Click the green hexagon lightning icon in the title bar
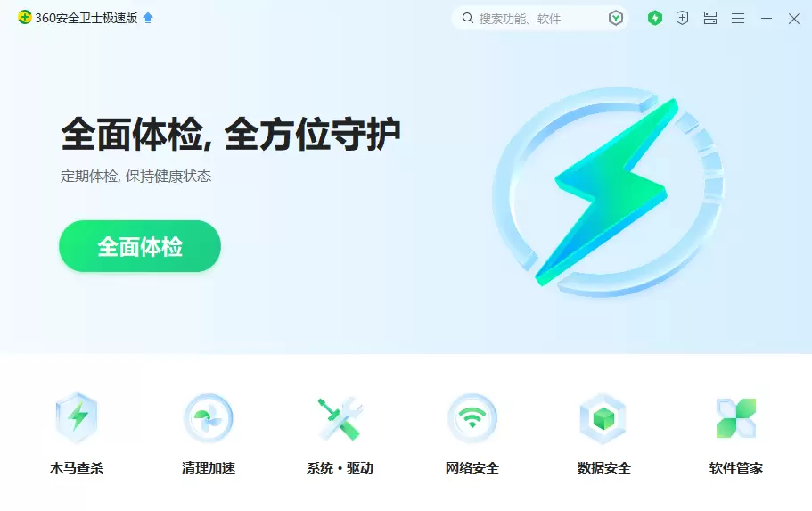This screenshot has width=812, height=511. pyautogui.click(x=655, y=18)
